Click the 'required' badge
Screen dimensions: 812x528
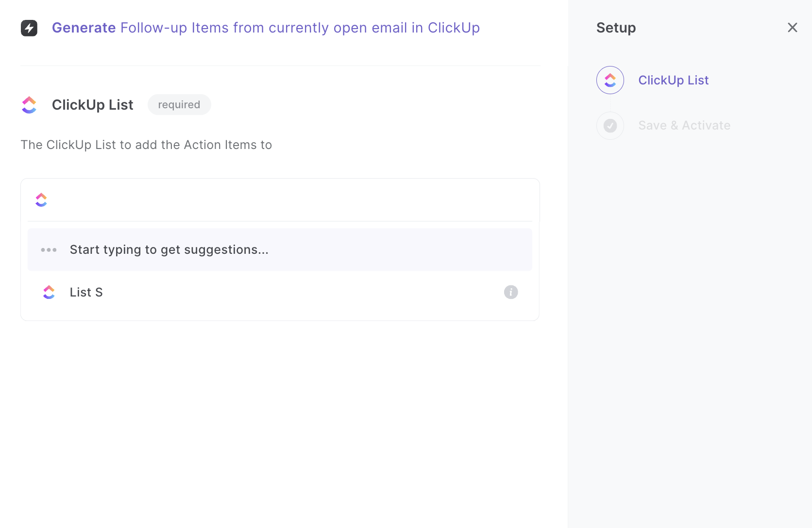[179, 105]
